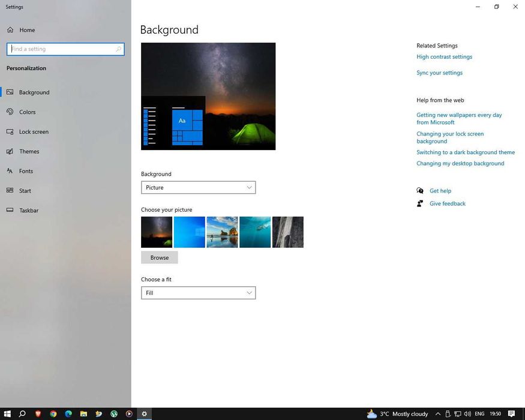This screenshot has width=525, height=420.
Task: Open the weather widget showing 3°C Mostly cloudy
Action: 397,414
